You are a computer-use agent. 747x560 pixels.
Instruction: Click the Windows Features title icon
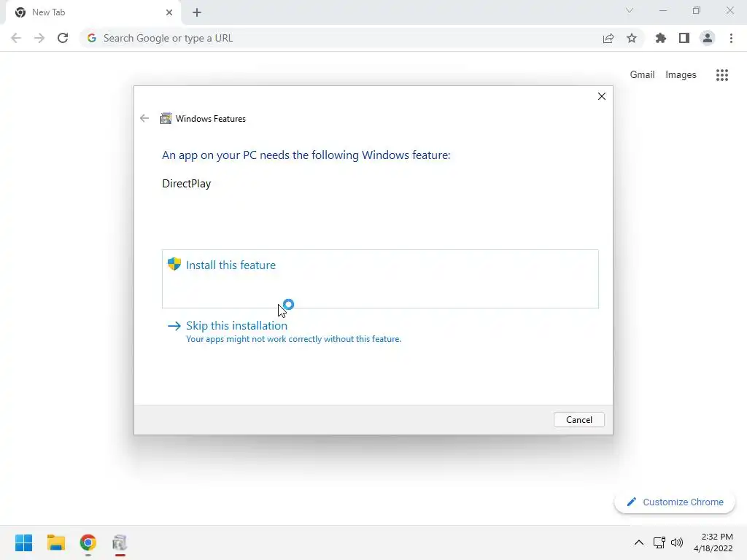[x=166, y=119]
